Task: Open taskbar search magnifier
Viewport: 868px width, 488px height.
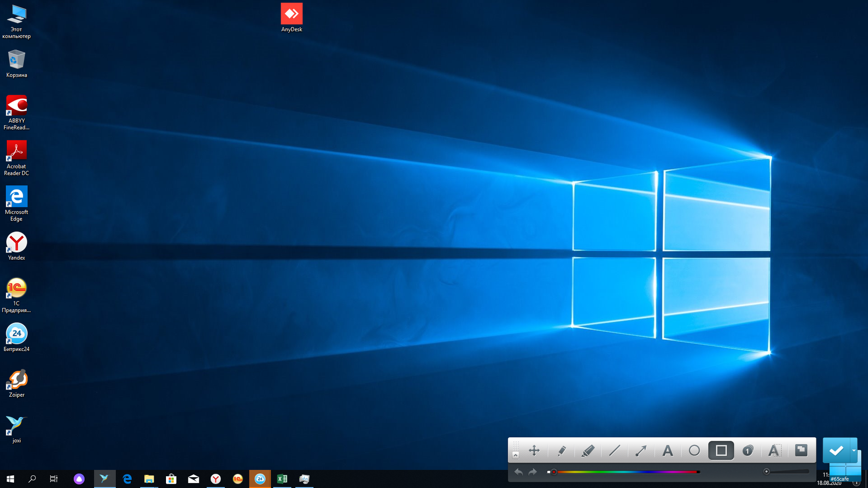Action: [32, 479]
